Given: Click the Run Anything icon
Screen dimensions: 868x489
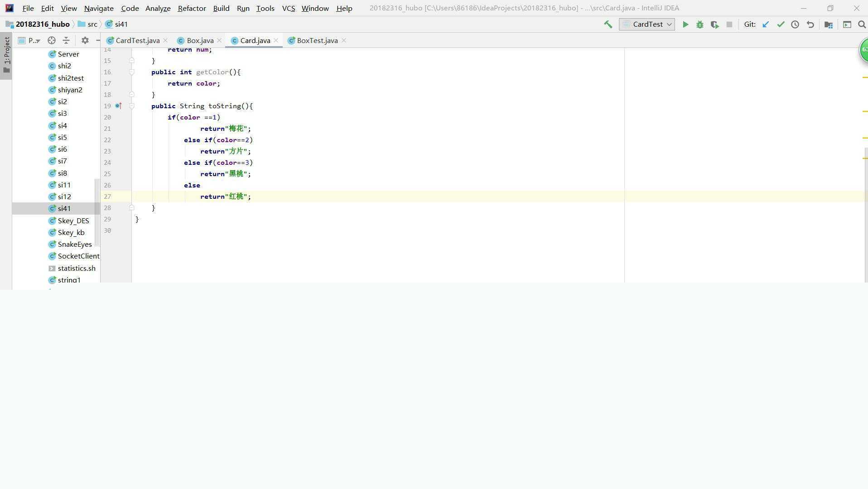Looking at the screenshot, I should point(847,24).
